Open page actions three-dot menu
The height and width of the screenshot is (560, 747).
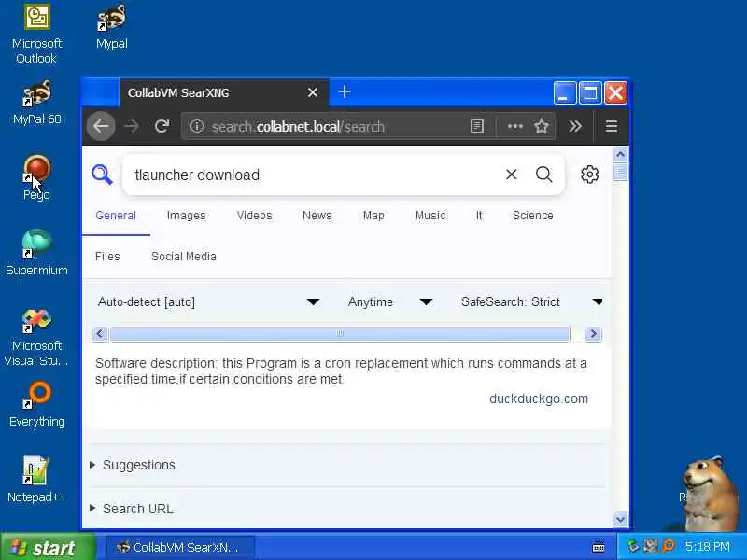[515, 126]
